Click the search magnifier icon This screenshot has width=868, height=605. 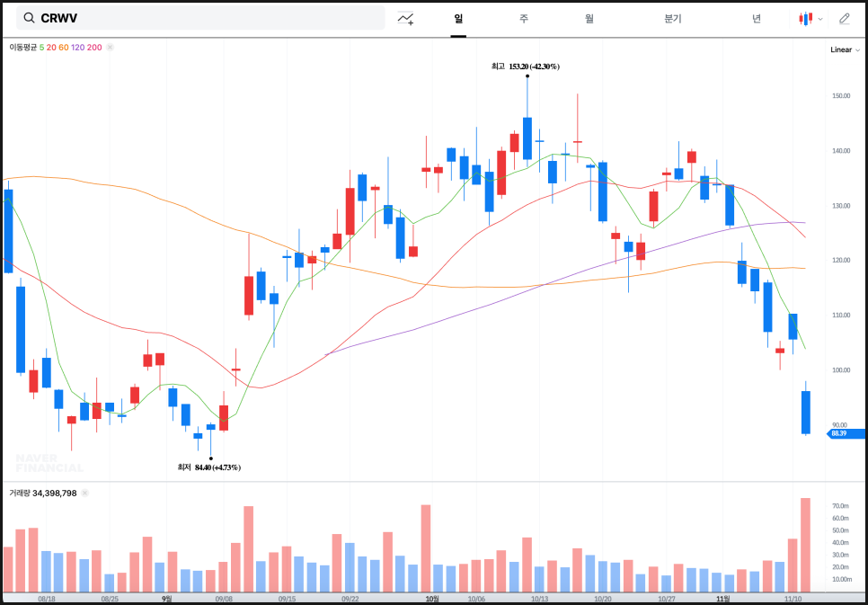(x=29, y=18)
